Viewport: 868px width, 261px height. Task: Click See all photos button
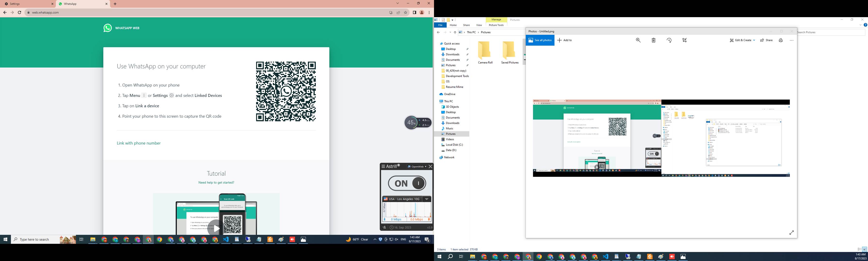(540, 40)
